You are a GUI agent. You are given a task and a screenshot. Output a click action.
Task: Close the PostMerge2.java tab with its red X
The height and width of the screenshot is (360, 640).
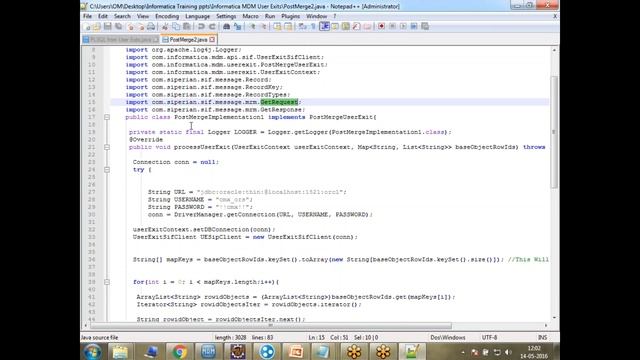point(212,40)
